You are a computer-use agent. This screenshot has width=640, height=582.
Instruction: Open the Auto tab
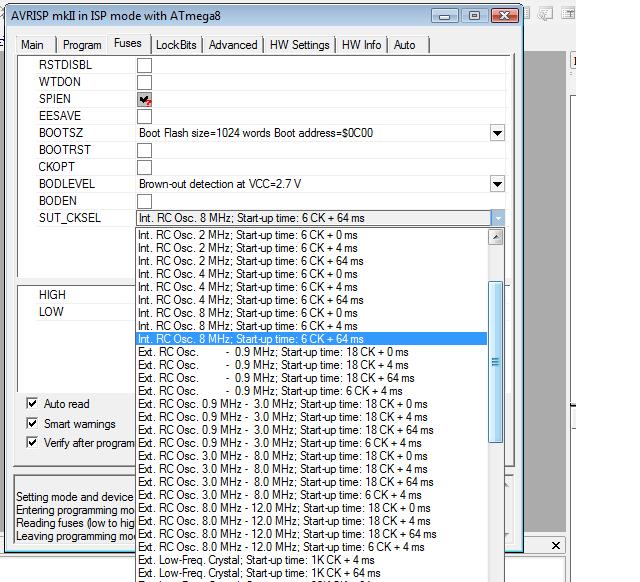404,44
